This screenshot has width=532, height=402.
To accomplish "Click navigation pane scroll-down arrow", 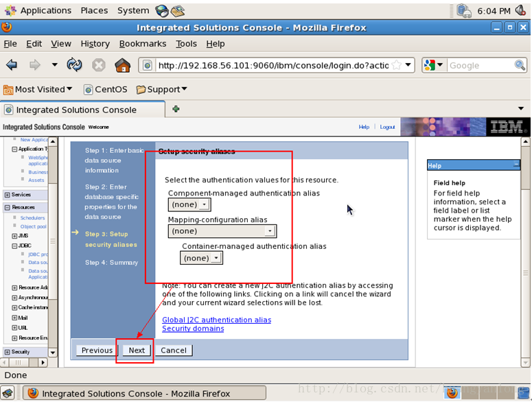I will pyautogui.click(x=53, y=353).
